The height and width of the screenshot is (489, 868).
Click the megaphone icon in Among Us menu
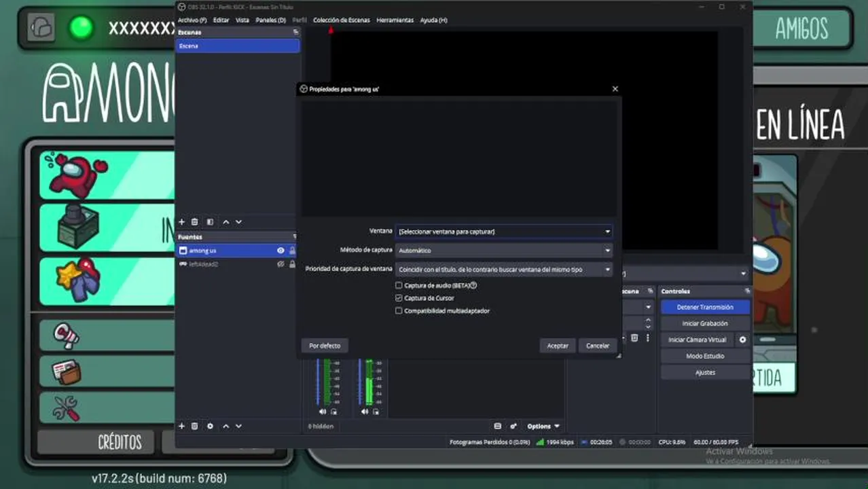click(67, 336)
